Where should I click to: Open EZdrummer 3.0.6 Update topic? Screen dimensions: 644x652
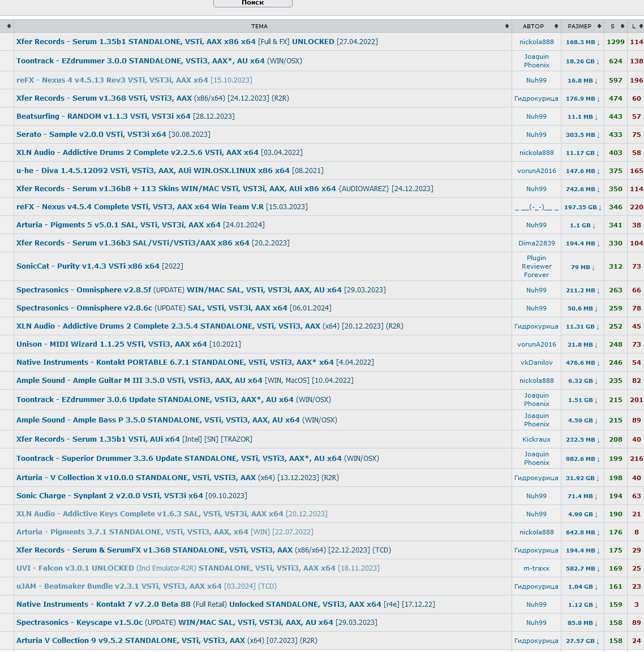click(x=174, y=400)
